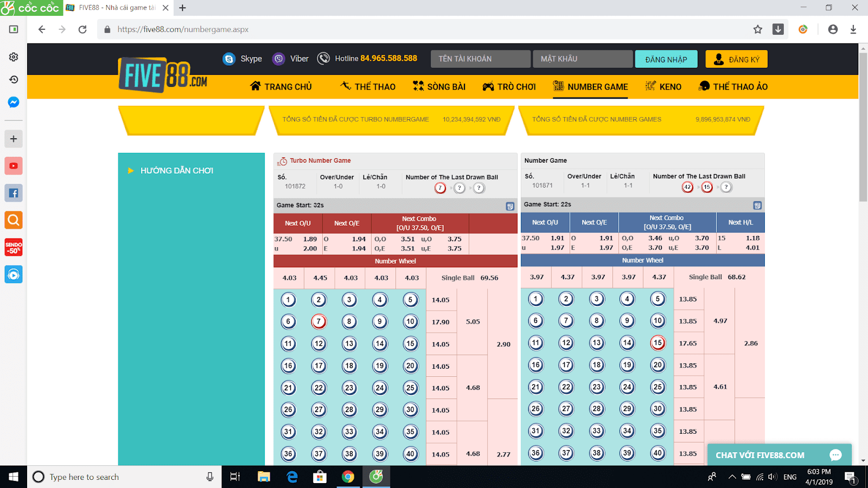Open the THỂ THAO ẢO menu
Viewport: 868px width, 488px height.
point(733,87)
